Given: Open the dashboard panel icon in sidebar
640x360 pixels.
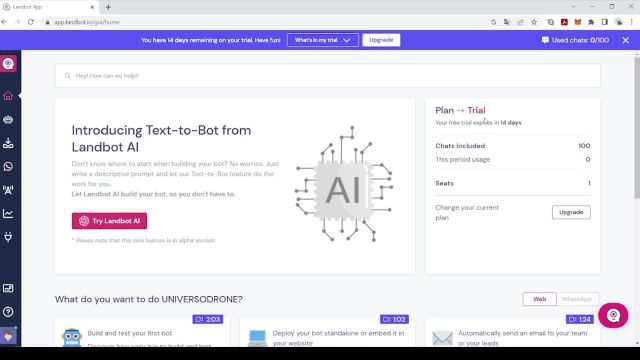Looking at the screenshot, I should [x=8, y=289].
